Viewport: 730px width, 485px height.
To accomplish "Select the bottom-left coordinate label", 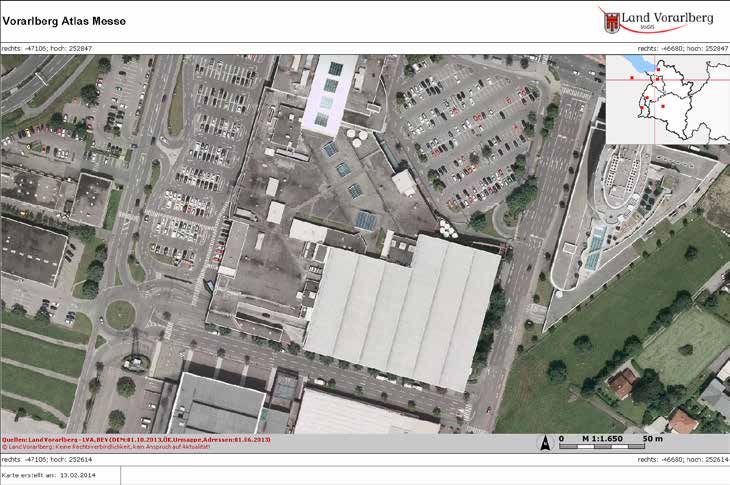I will [x=47, y=459].
